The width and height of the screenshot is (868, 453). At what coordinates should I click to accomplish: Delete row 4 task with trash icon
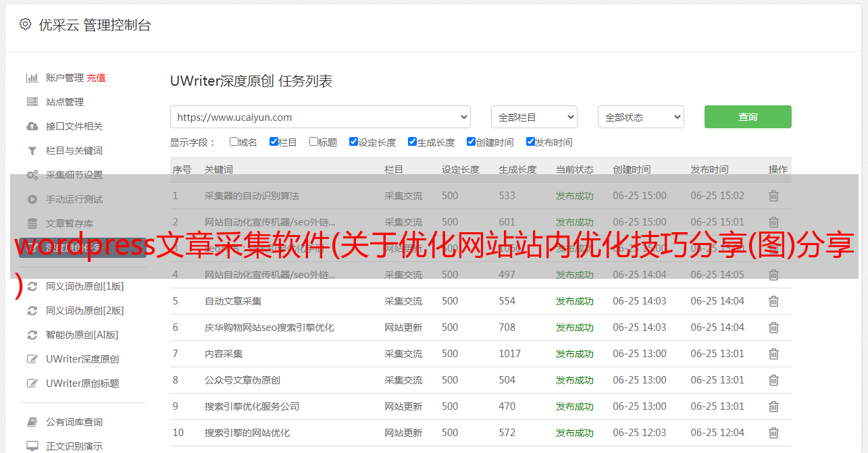[774, 275]
